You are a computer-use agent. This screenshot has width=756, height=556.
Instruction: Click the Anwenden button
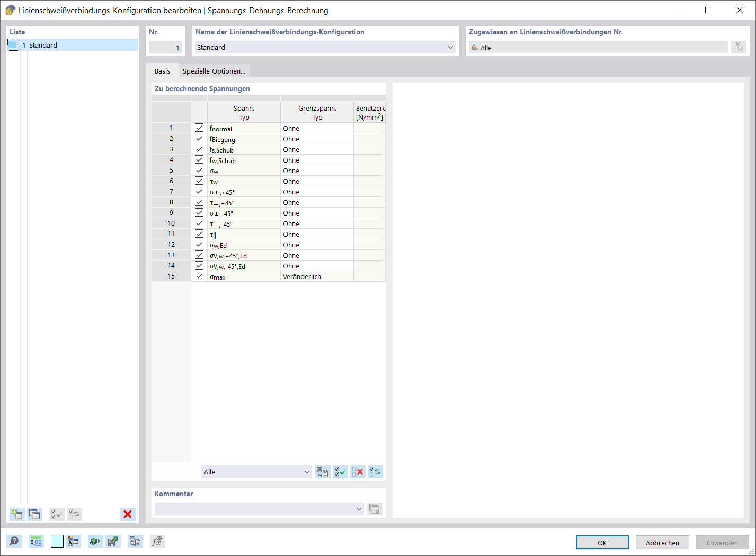click(722, 543)
